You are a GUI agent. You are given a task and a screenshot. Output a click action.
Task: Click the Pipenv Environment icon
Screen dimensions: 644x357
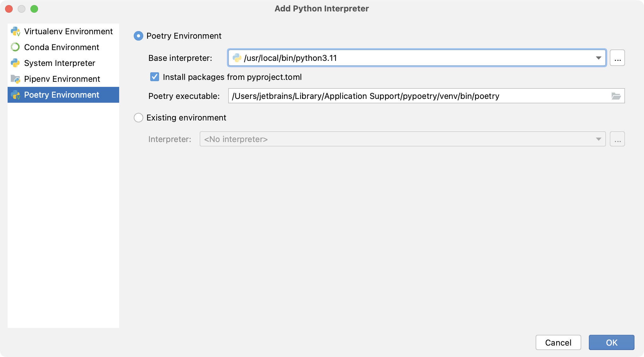point(17,79)
